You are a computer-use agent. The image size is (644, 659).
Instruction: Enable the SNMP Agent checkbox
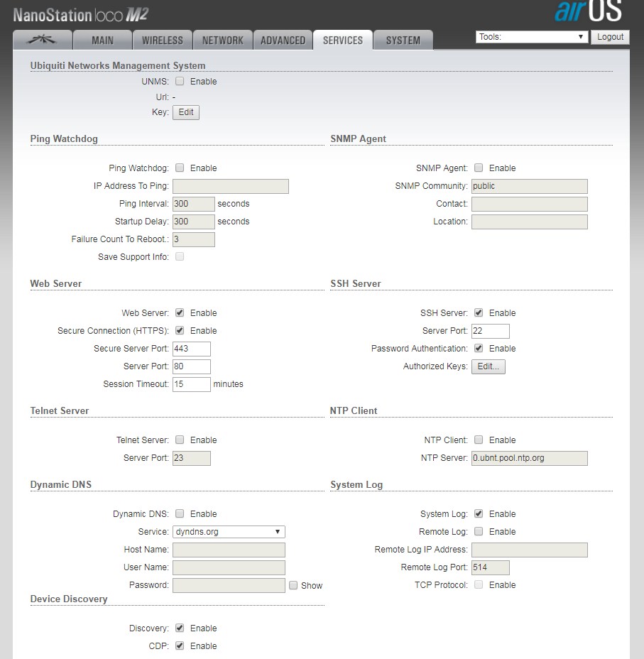pos(479,168)
